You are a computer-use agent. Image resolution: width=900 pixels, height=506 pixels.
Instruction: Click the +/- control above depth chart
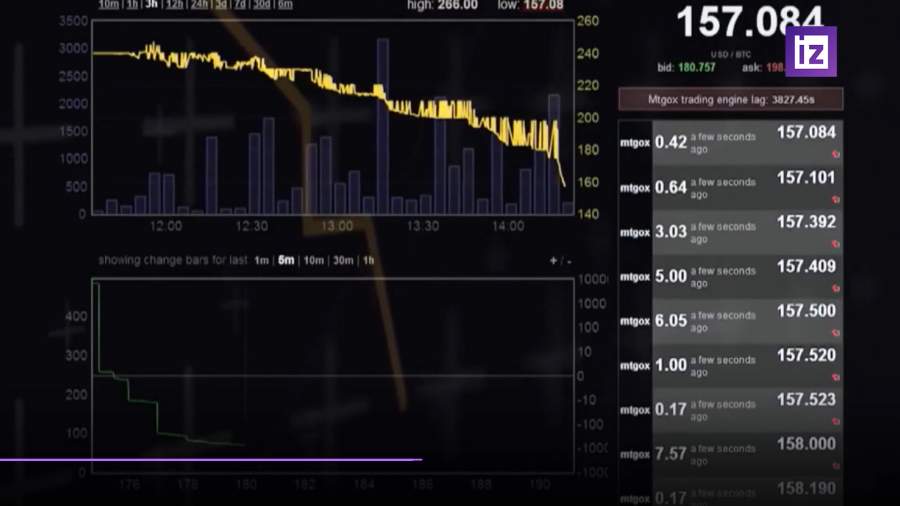click(x=561, y=260)
